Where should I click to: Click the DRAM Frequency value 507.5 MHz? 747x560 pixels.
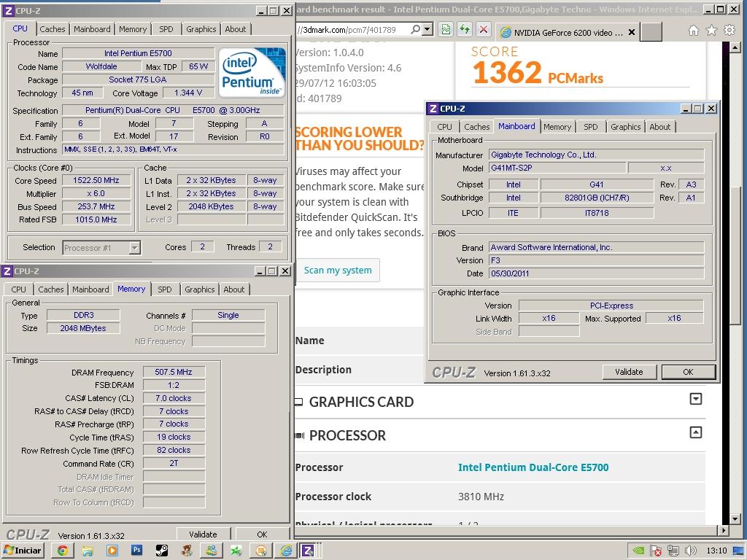coord(174,372)
